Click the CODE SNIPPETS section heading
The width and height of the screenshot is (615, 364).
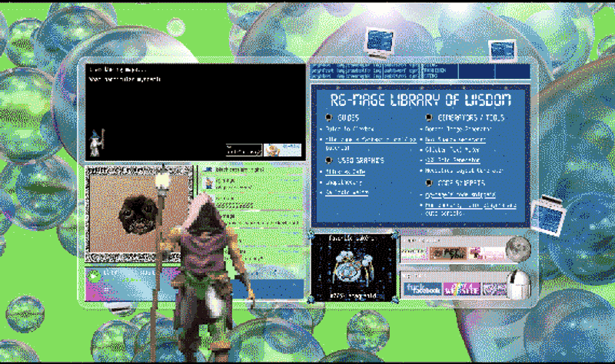[460, 183]
